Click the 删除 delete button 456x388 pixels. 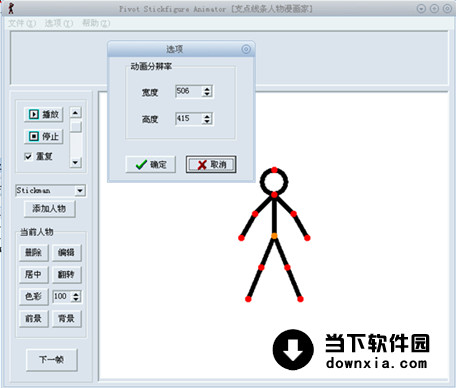34,252
